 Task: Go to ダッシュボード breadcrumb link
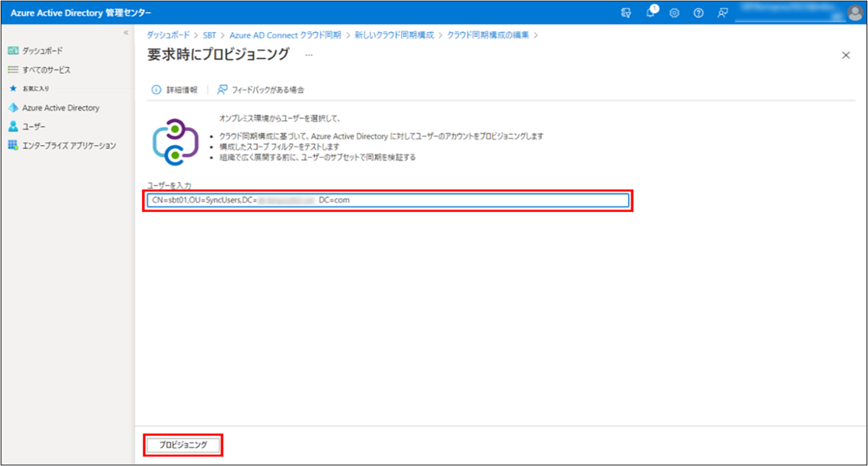click(x=168, y=35)
